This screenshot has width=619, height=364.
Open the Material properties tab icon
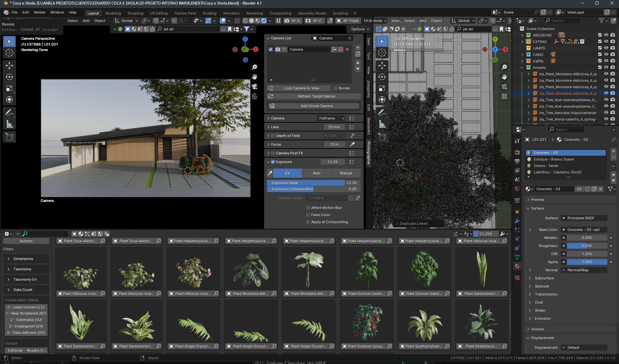point(517,266)
